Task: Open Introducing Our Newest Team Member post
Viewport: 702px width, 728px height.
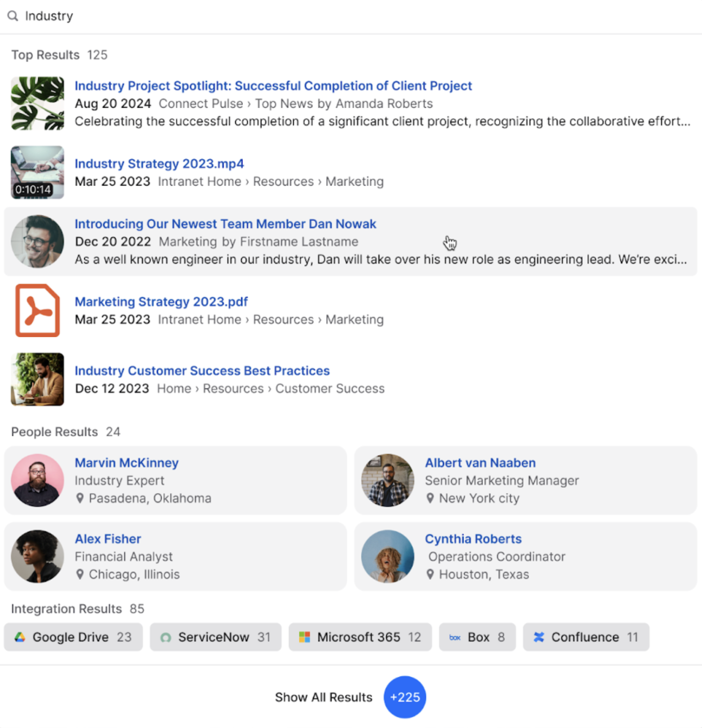Action: point(225,224)
